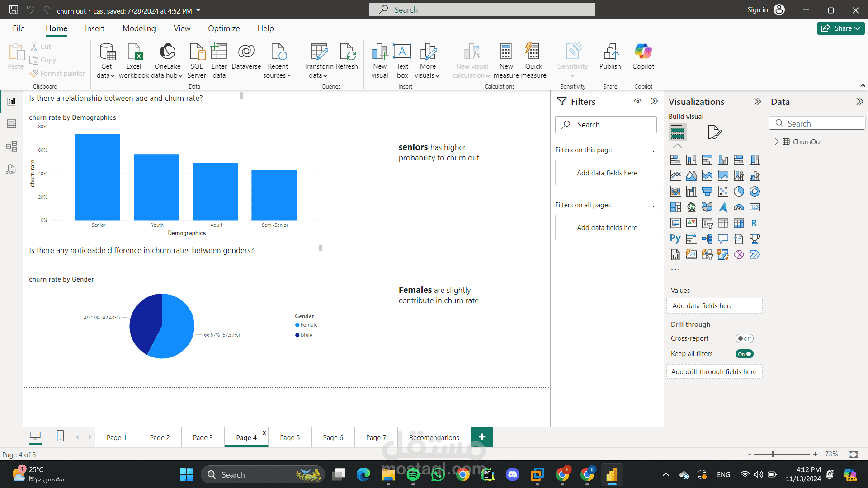Select the donut chart visualization icon

(755, 192)
